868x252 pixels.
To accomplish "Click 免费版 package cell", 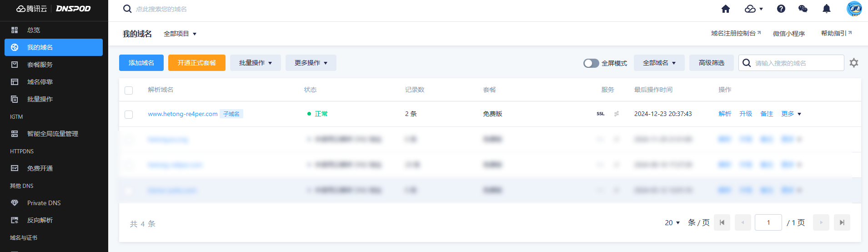I will [x=492, y=114].
